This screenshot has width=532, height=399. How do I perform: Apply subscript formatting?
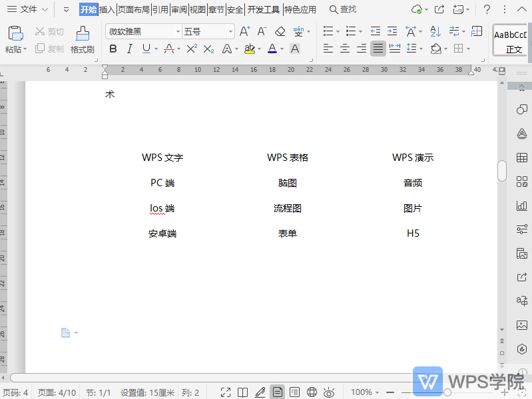tap(208, 49)
